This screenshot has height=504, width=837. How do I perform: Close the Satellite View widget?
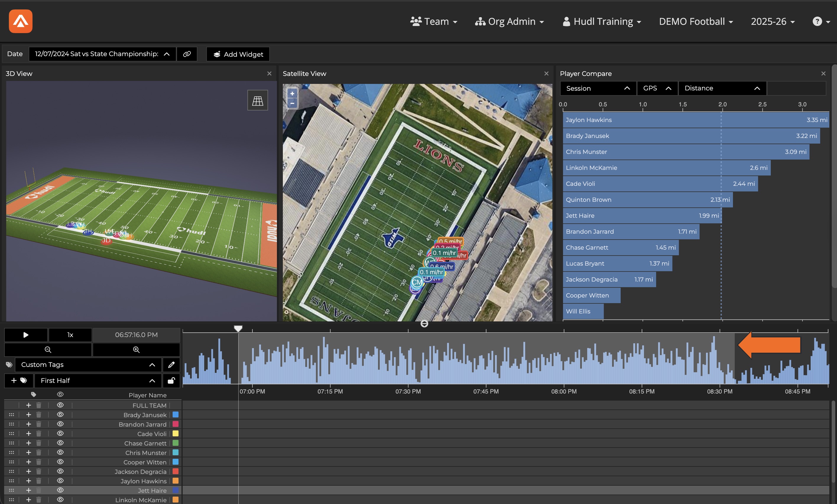click(546, 73)
